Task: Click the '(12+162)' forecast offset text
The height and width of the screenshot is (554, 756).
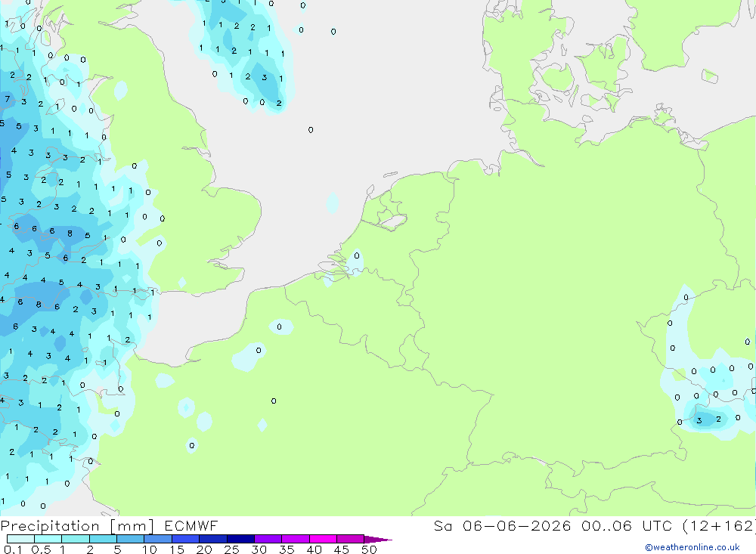Action: 719,526
